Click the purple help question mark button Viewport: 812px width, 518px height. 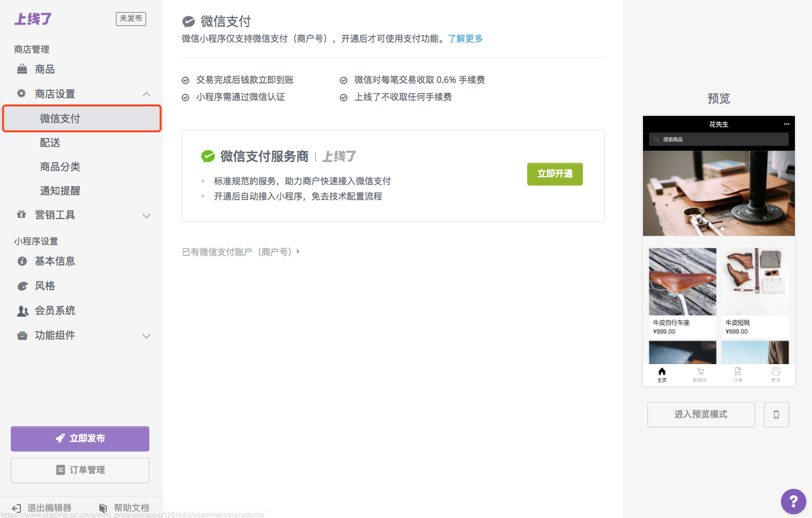click(x=794, y=501)
